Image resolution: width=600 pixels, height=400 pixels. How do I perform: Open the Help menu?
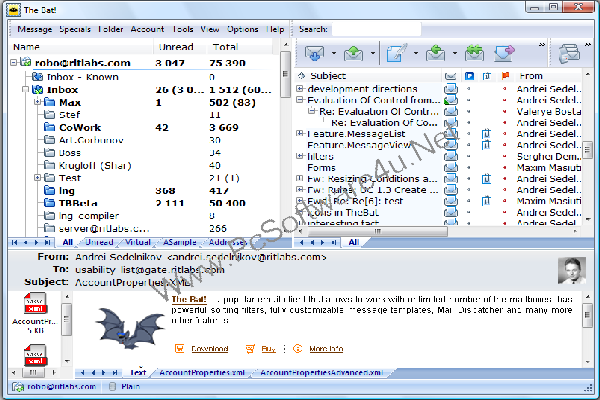275,29
